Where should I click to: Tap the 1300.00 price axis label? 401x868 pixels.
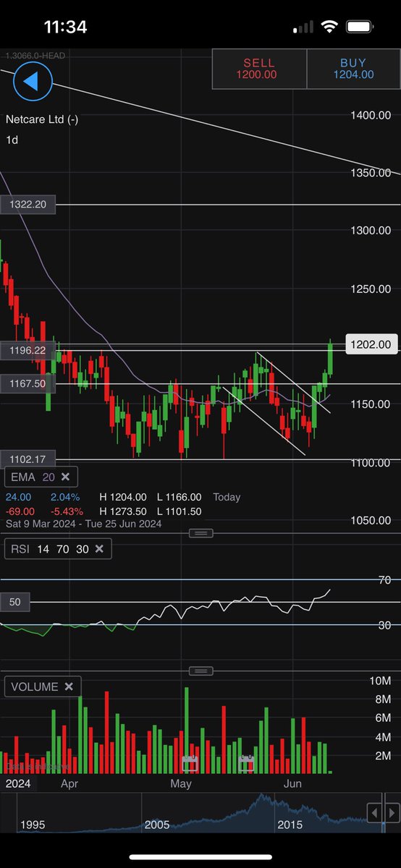tap(370, 231)
